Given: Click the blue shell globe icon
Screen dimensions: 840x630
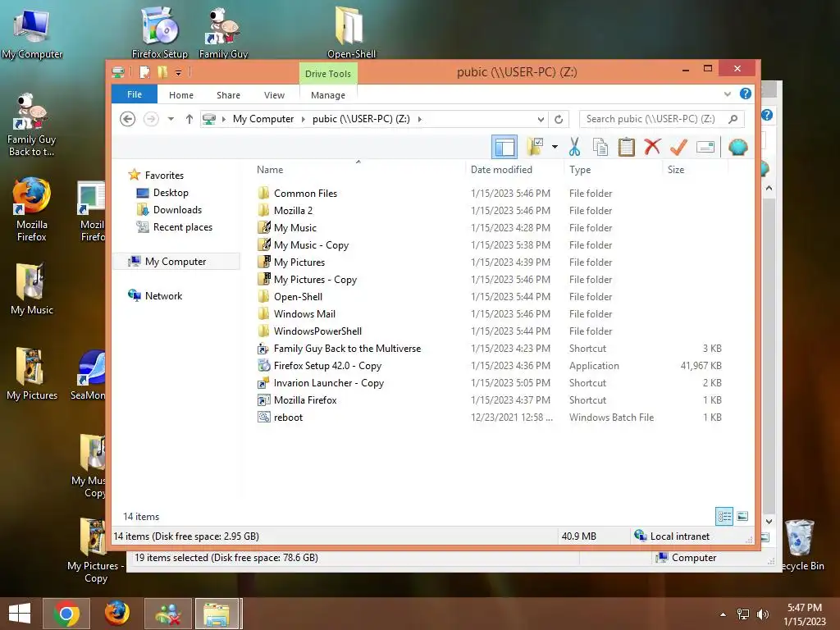Looking at the screenshot, I should 737,147.
